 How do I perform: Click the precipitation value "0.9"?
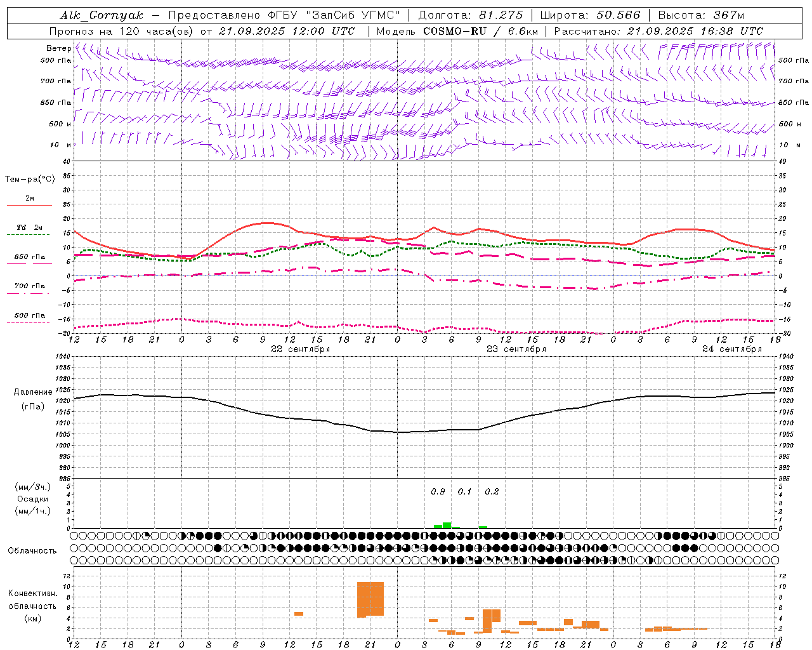tap(438, 492)
